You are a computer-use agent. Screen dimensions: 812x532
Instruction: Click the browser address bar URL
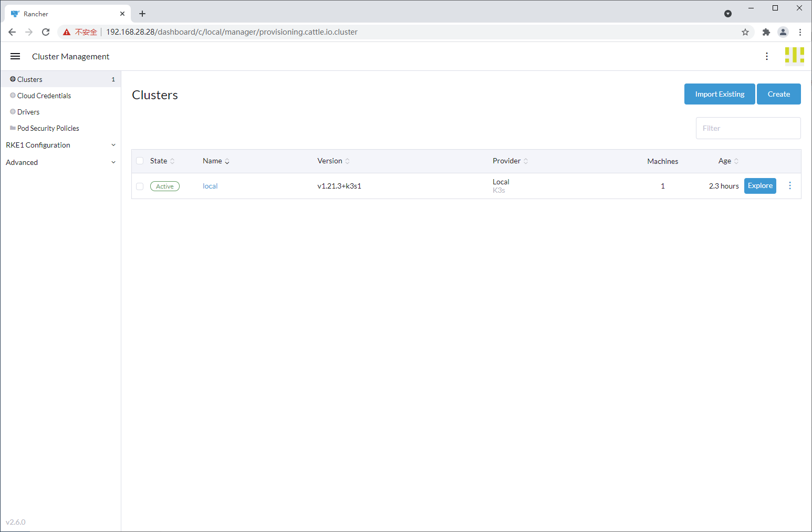232,32
